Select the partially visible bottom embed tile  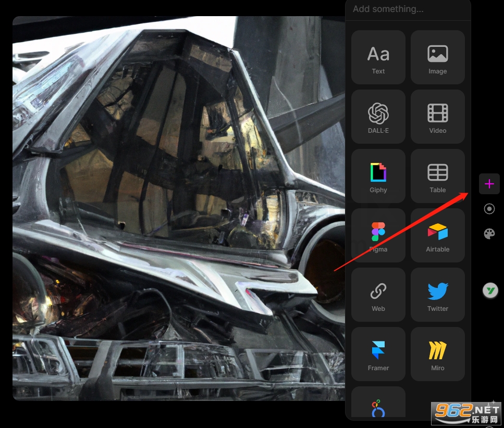(378, 402)
